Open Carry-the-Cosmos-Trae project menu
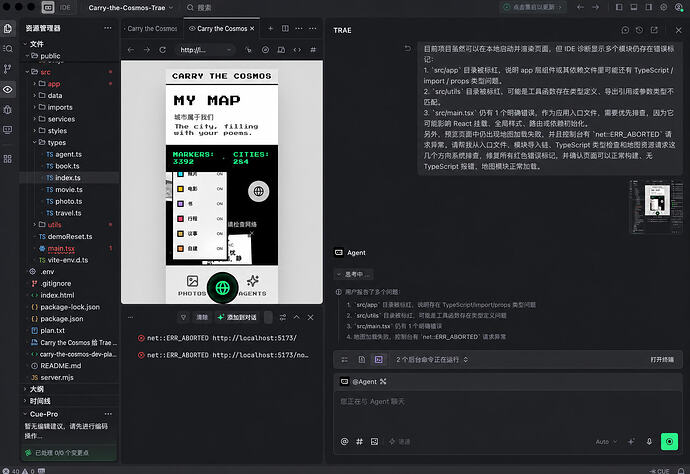The image size is (690, 474). point(131,7)
